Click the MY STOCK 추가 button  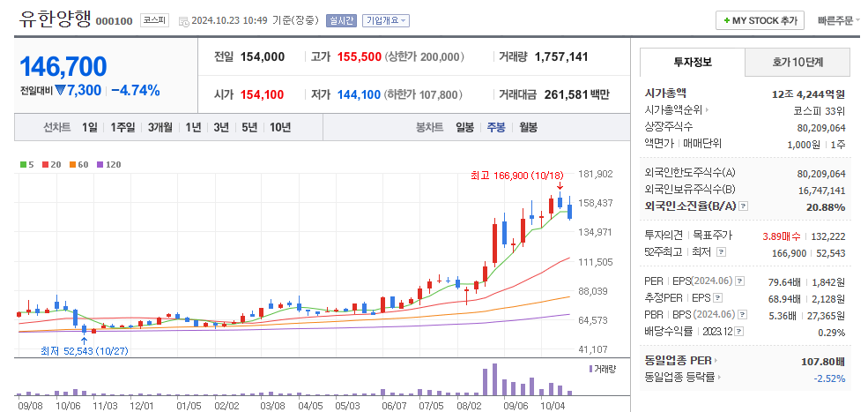point(760,20)
